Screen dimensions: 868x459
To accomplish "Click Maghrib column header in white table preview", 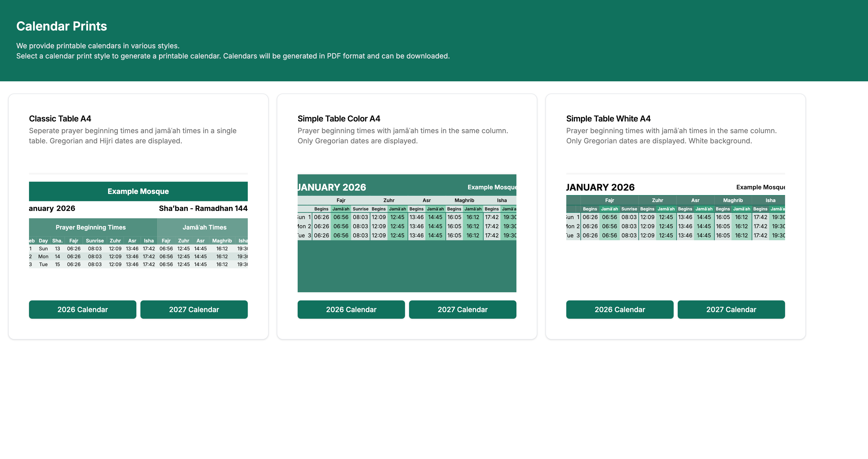I will point(733,200).
